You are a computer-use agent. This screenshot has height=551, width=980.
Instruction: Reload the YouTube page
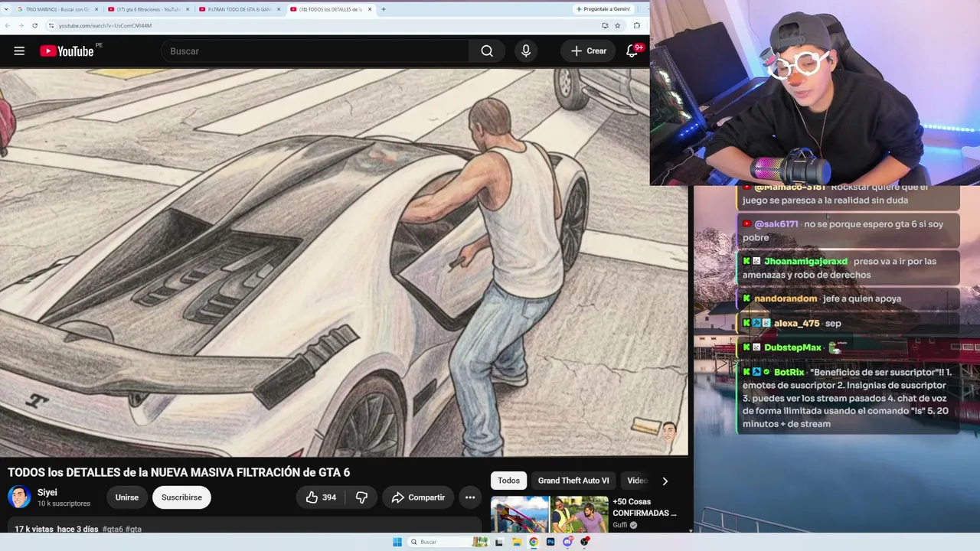coord(34,25)
